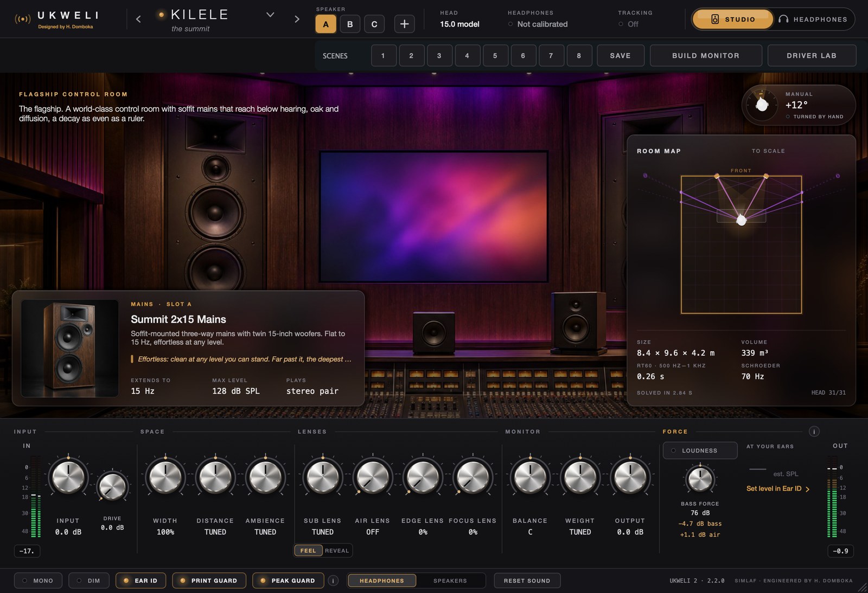The width and height of the screenshot is (868, 593).
Task: Select speaker slot C
Action: [x=374, y=24]
